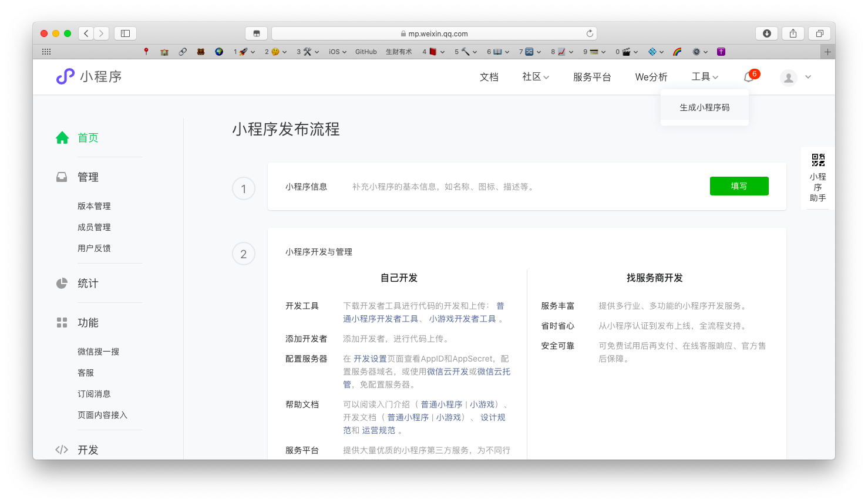Image resolution: width=868 pixels, height=503 pixels.
Task: Open the iOS bookmarks folder dropdown
Action: point(338,52)
